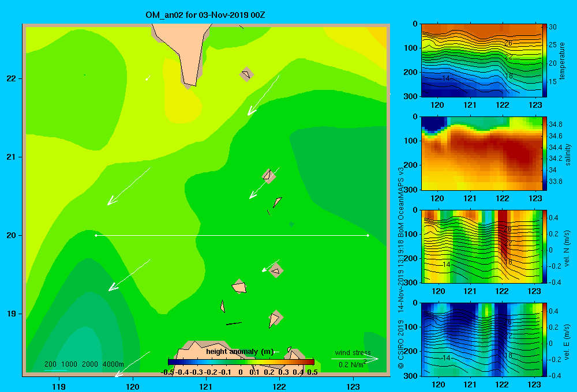Click the vel. E colorbar
The image size is (577, 392).
(544, 340)
